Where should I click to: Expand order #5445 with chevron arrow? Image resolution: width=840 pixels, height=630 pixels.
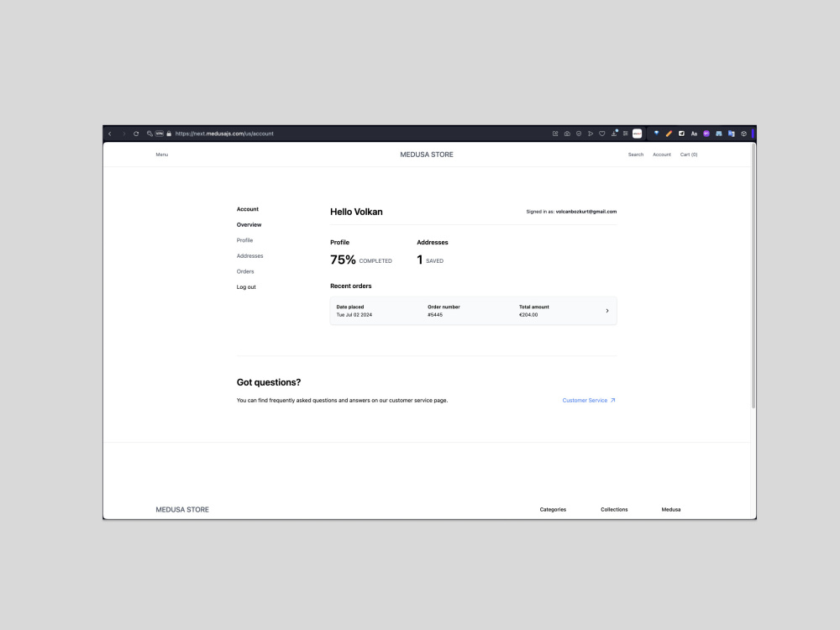click(607, 311)
